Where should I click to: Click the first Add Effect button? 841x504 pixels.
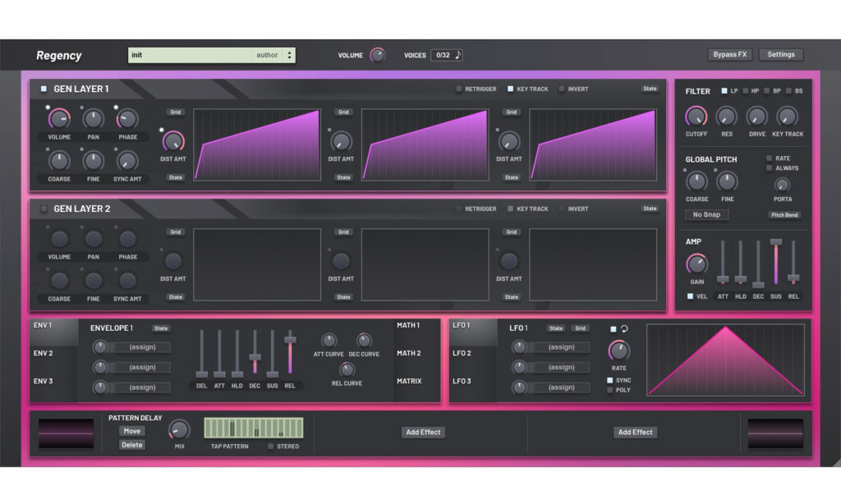click(x=423, y=432)
